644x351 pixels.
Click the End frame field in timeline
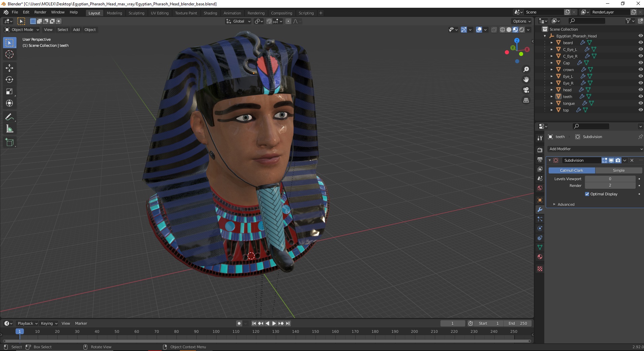518,323
